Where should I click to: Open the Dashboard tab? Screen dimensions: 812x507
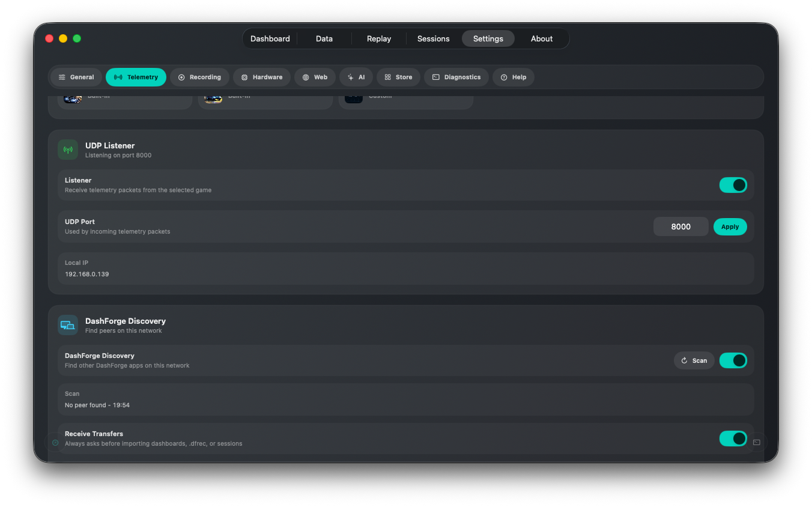[x=270, y=38]
